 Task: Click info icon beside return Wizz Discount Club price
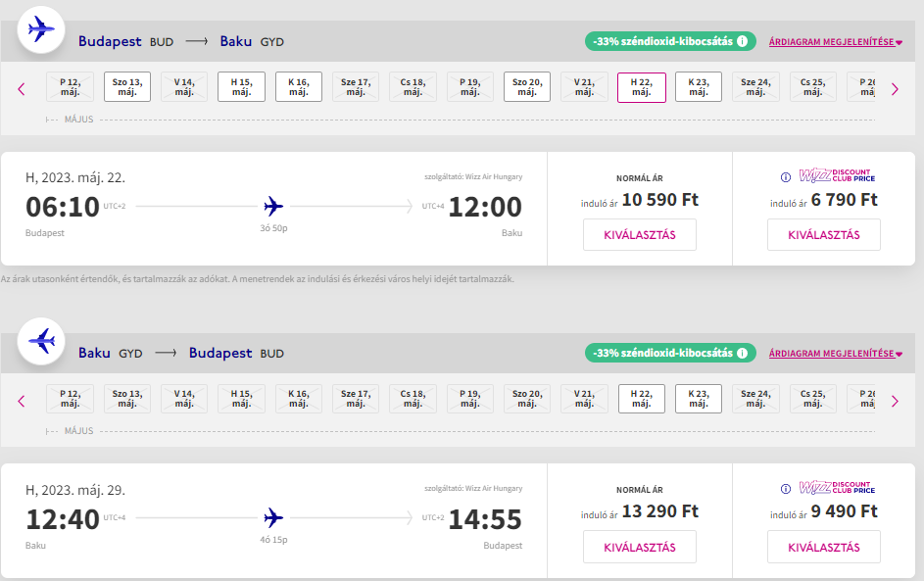click(786, 489)
